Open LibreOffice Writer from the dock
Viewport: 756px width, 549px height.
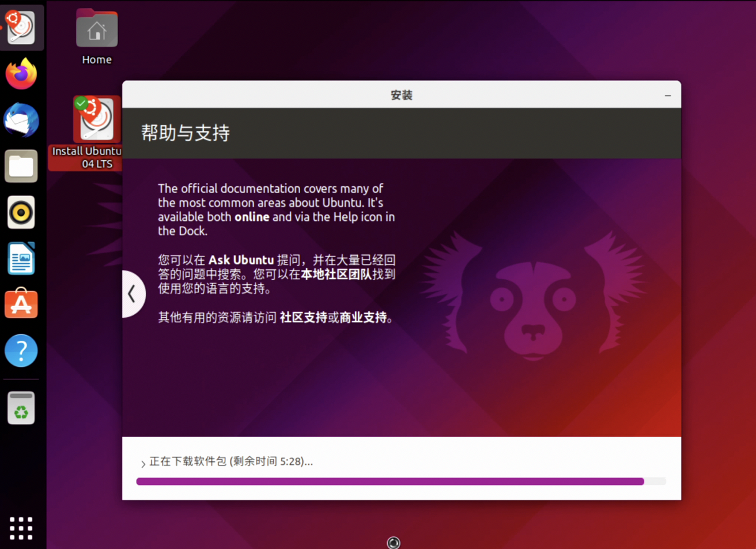tap(22, 258)
